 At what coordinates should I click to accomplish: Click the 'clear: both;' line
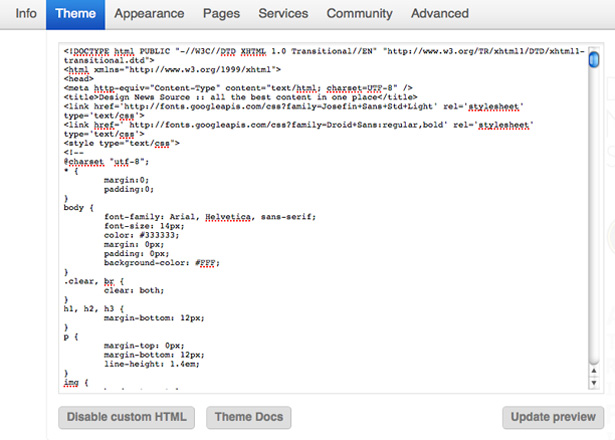[x=134, y=290]
